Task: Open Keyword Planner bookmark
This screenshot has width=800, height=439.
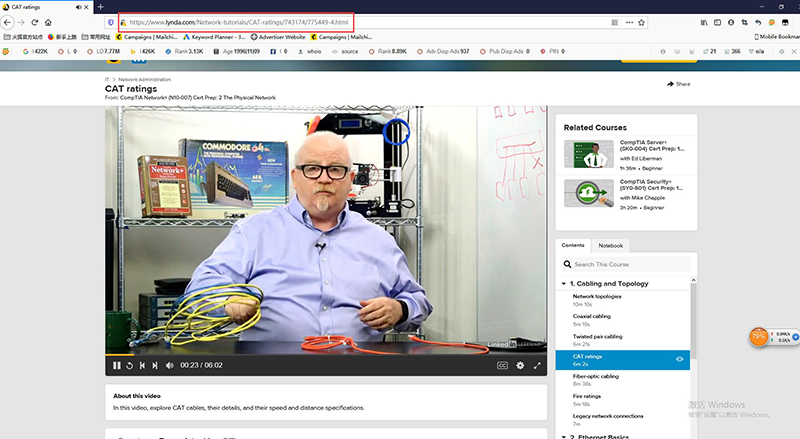Action: point(214,37)
